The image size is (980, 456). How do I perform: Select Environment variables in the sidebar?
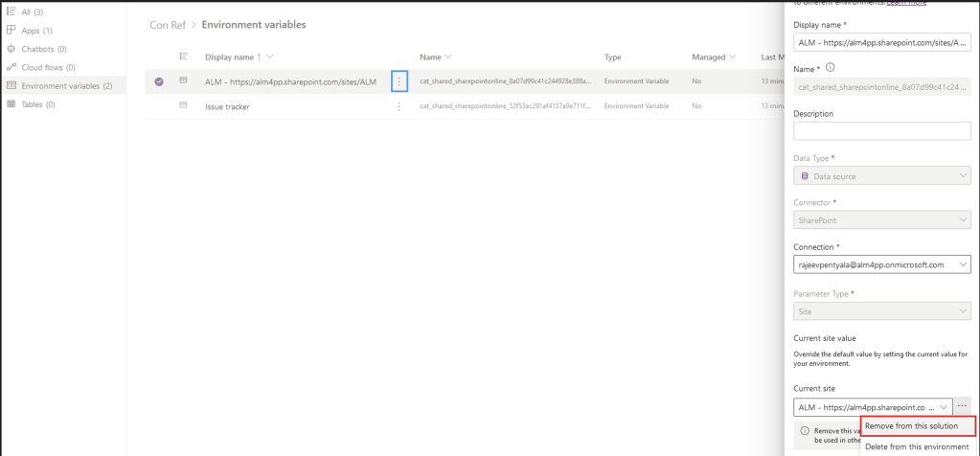(x=66, y=86)
